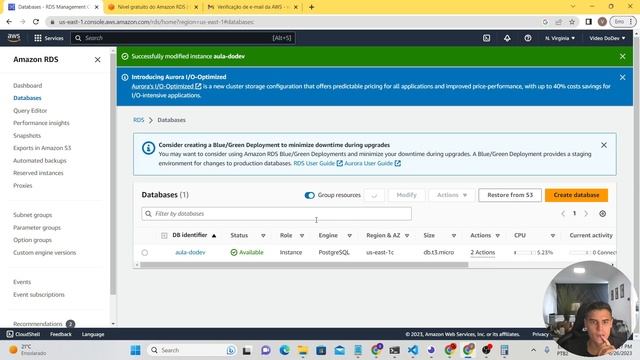This screenshot has width=640, height=360.
Task: Open the CloudShell icon in top bar
Action: pos(486,38)
